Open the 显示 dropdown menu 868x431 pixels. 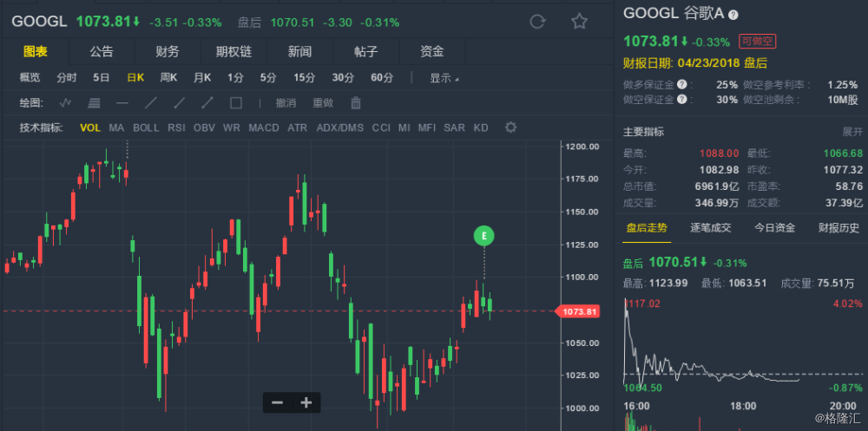[x=444, y=78]
